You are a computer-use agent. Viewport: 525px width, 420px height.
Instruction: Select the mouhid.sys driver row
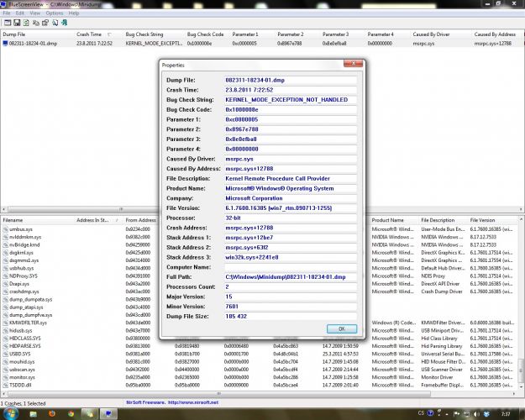pos(260,362)
